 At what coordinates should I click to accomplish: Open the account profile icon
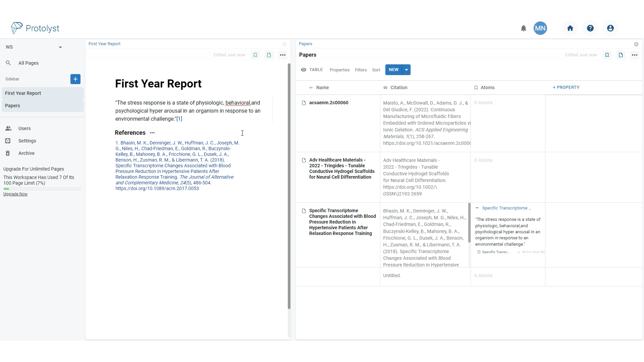[610, 28]
